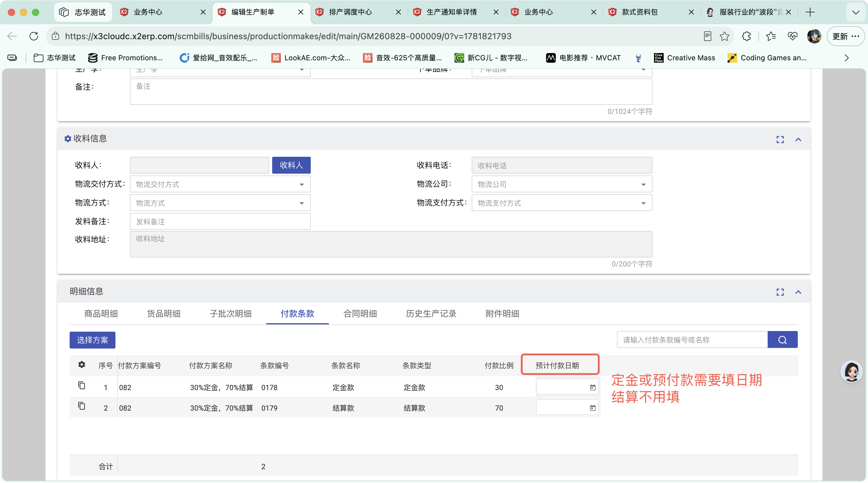Focus the payment term search box
The width and height of the screenshot is (868, 483).
(x=692, y=340)
